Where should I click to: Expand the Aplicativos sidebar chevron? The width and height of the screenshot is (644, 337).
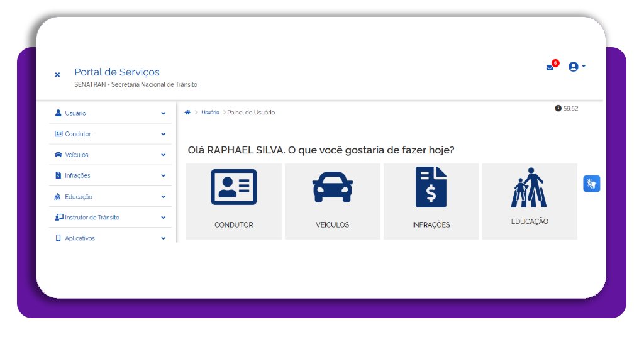coord(164,238)
